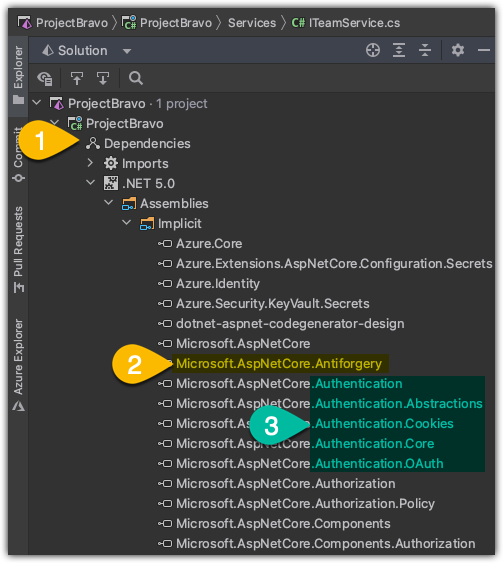The height and width of the screenshot is (563, 503).
Task: Open the Solution panel gear settings
Action: 458,50
